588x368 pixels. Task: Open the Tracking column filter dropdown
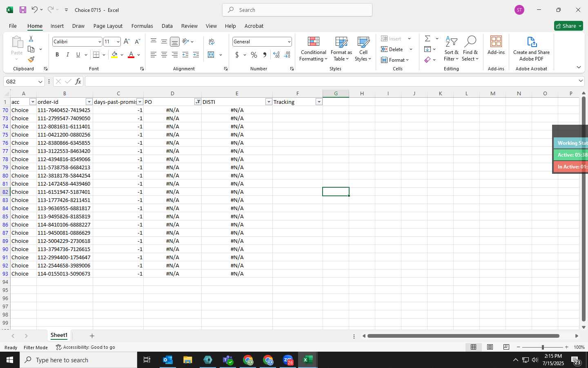click(319, 102)
